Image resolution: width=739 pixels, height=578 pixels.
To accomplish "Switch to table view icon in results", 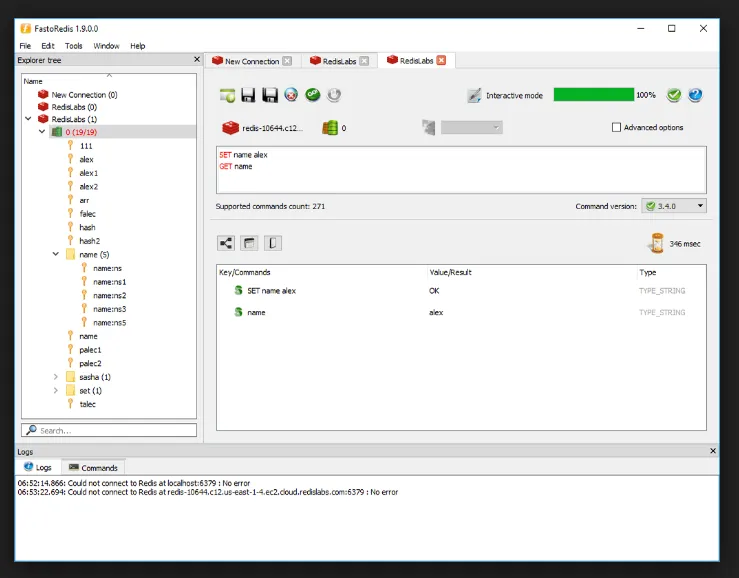I will pos(249,243).
